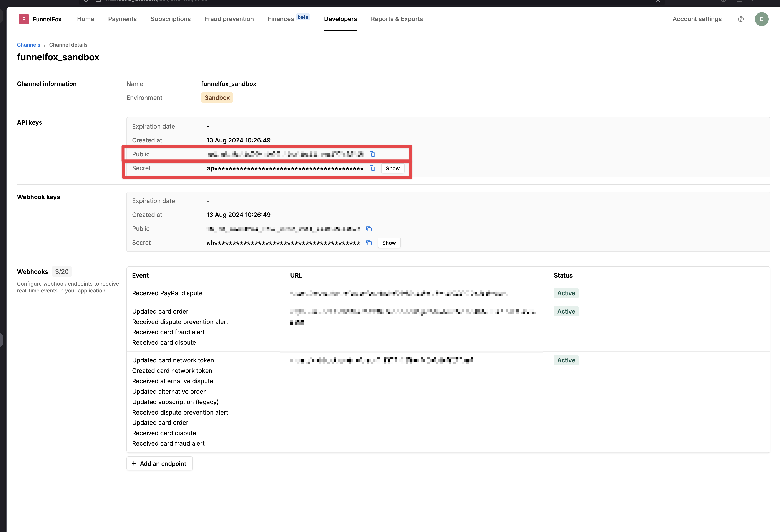780x532 pixels.
Task: Open Reports & Exports tab
Action: coord(397,19)
